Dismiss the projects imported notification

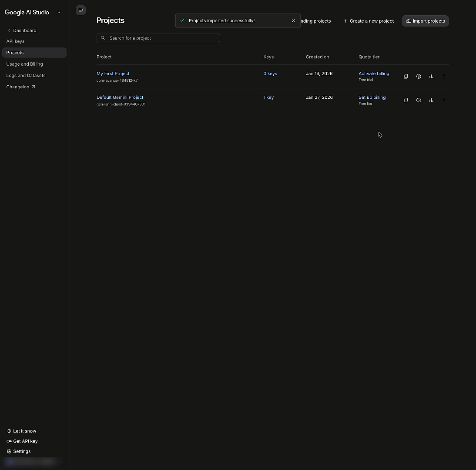[x=293, y=20]
